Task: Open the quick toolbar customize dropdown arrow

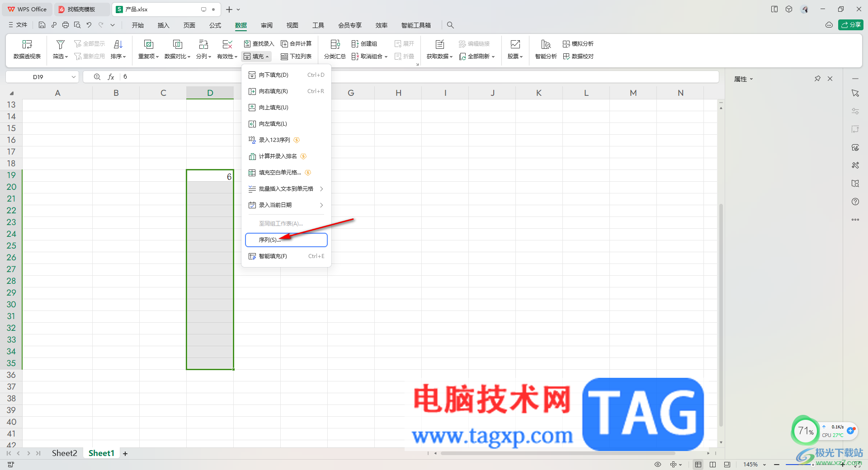Action: (113, 25)
